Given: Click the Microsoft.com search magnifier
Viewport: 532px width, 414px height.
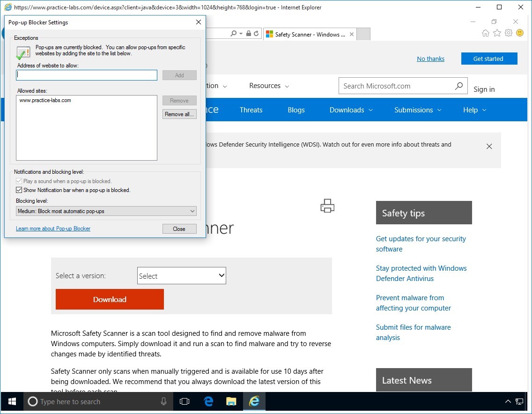Looking at the screenshot, I should 459,86.
